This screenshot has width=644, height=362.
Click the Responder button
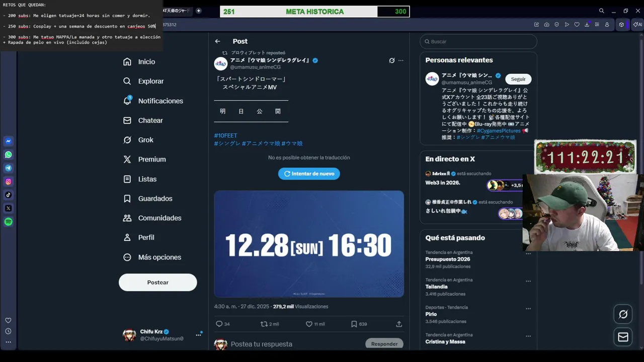coord(384,344)
